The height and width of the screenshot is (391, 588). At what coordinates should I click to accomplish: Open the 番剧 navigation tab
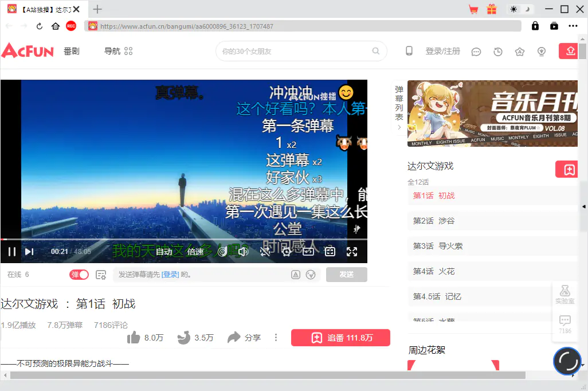click(72, 52)
